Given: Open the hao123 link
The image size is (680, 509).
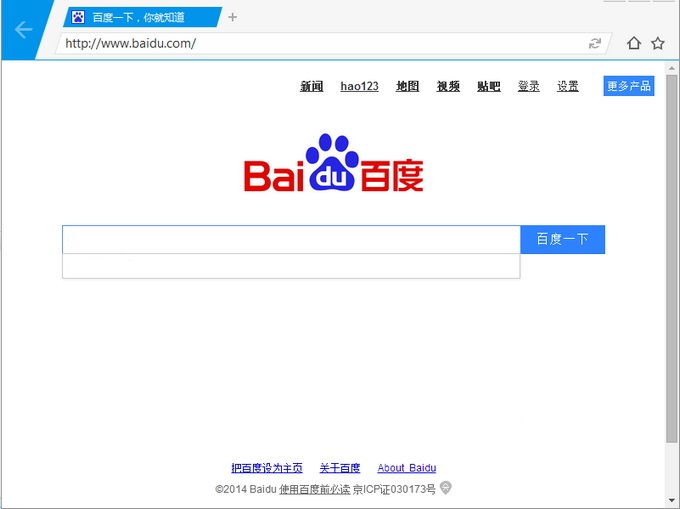Looking at the screenshot, I should tap(359, 86).
